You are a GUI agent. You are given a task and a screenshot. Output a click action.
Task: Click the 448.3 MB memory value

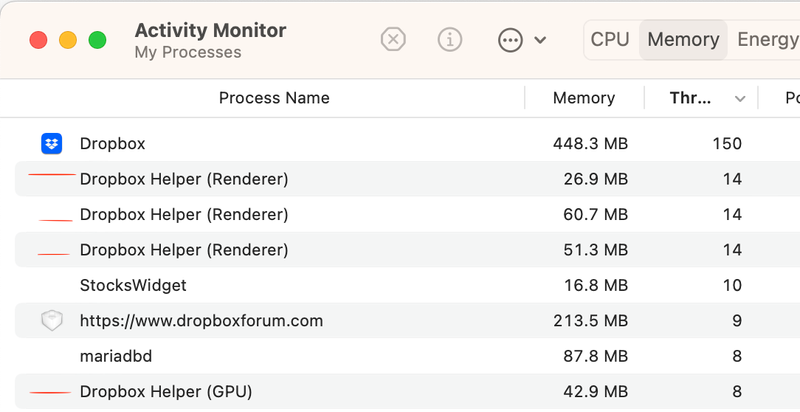point(590,144)
